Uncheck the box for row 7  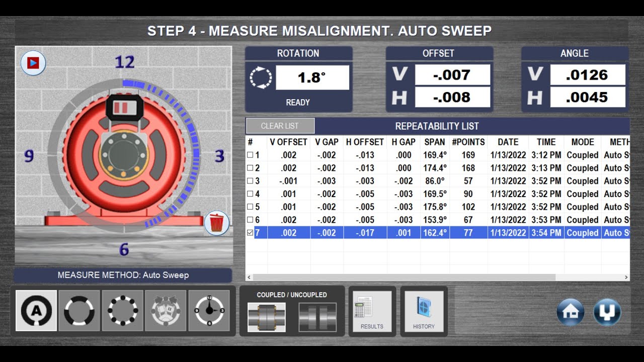tap(250, 233)
